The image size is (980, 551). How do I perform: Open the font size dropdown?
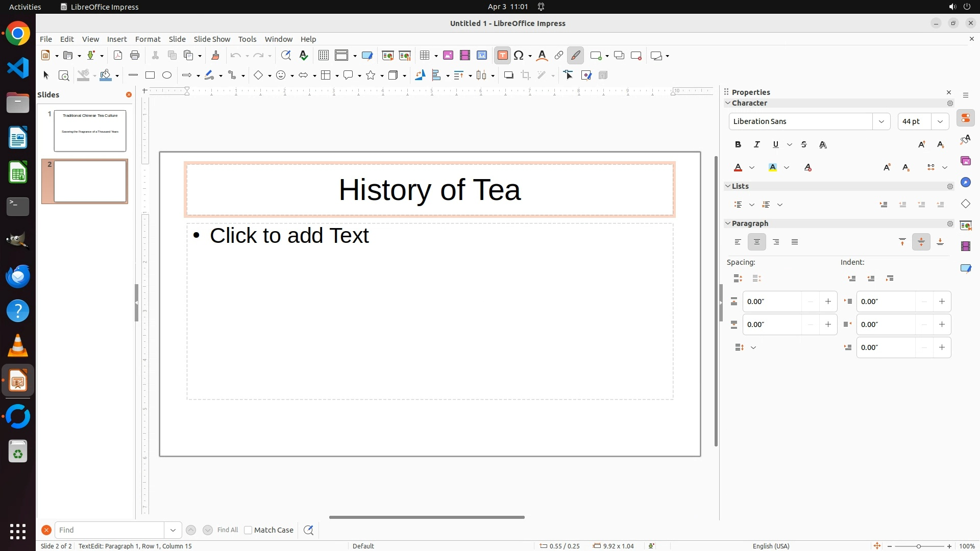[940, 121]
